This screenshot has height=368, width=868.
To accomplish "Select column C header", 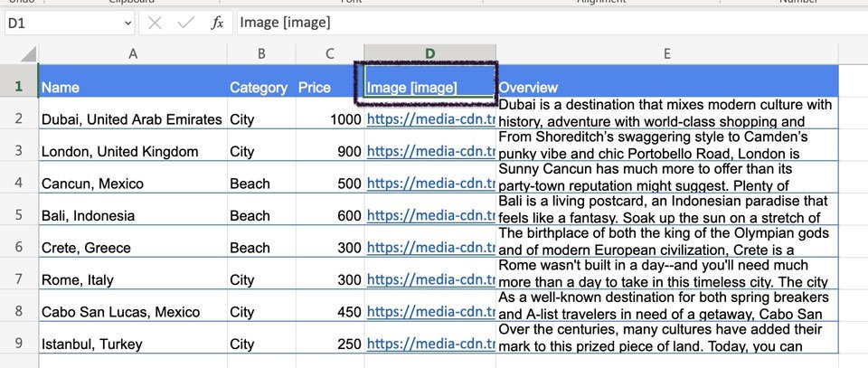I will click(x=330, y=53).
